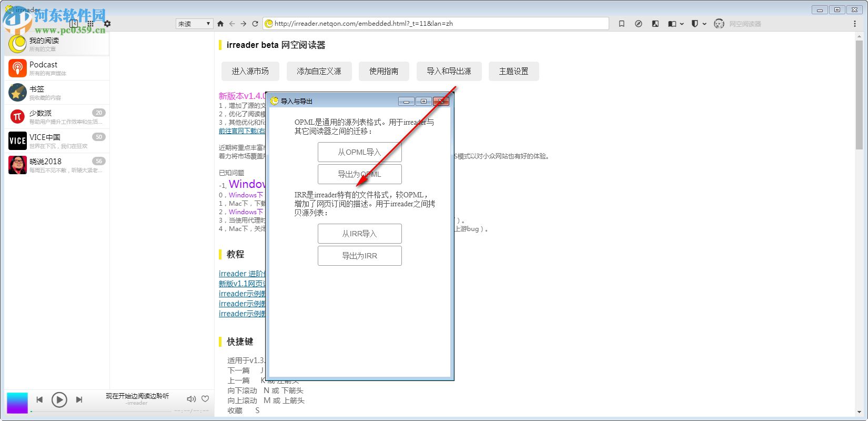The height and width of the screenshot is (421, 868).
Task: Click the reading mode contrast icon
Action: click(655, 24)
